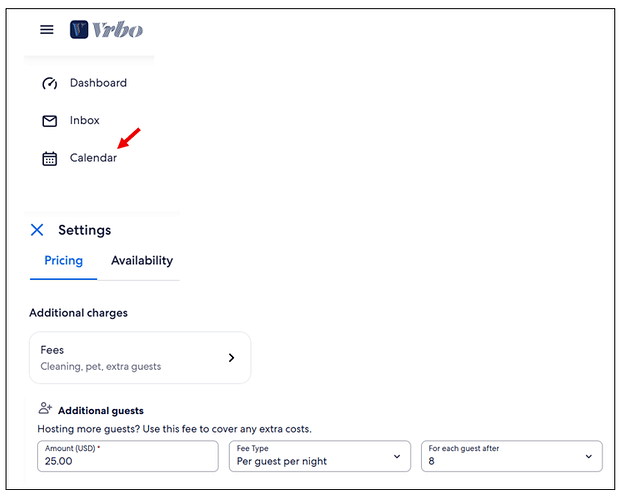
Task: Open the hamburger navigation menu
Action: click(47, 30)
